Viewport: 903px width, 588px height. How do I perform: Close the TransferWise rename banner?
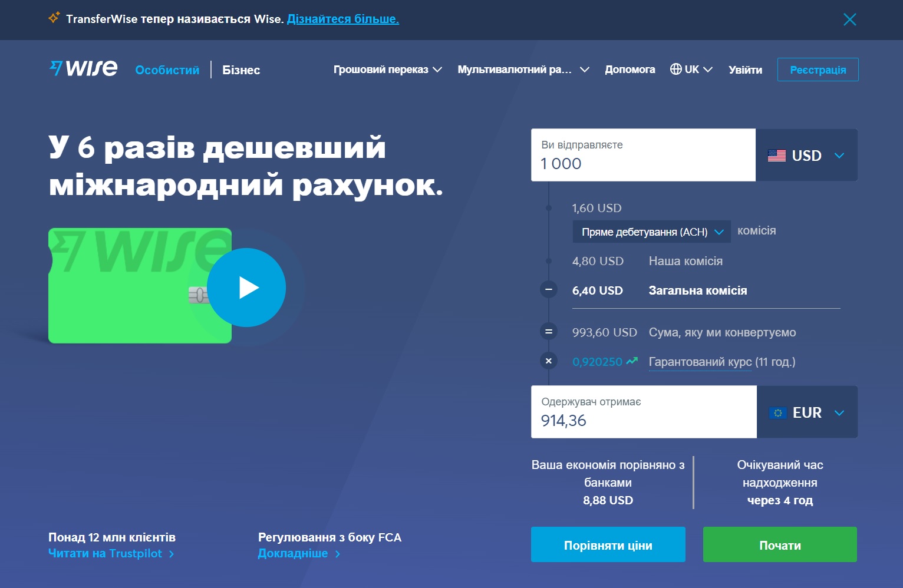pos(849,19)
